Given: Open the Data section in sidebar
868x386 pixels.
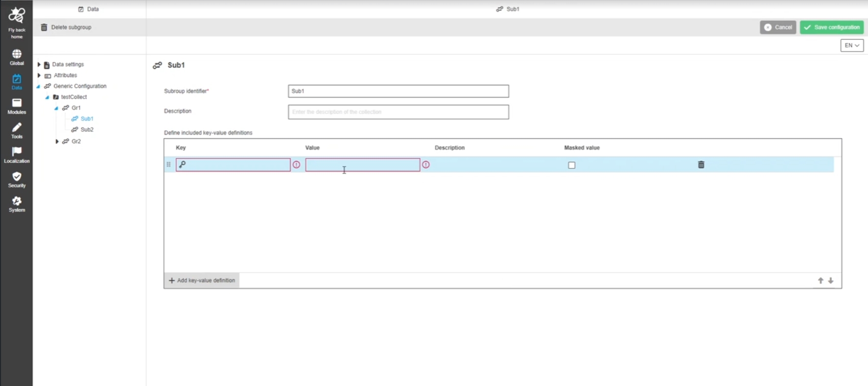Looking at the screenshot, I should (x=17, y=81).
